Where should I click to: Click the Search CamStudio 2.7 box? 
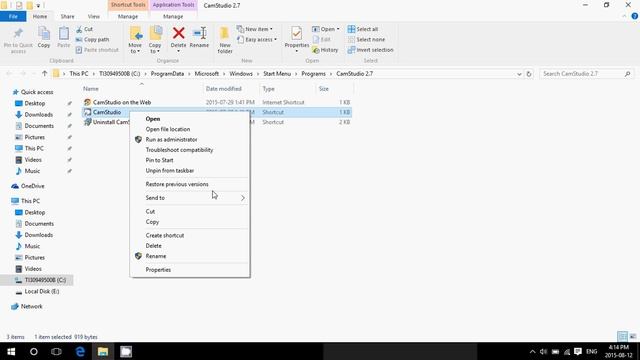point(587,74)
